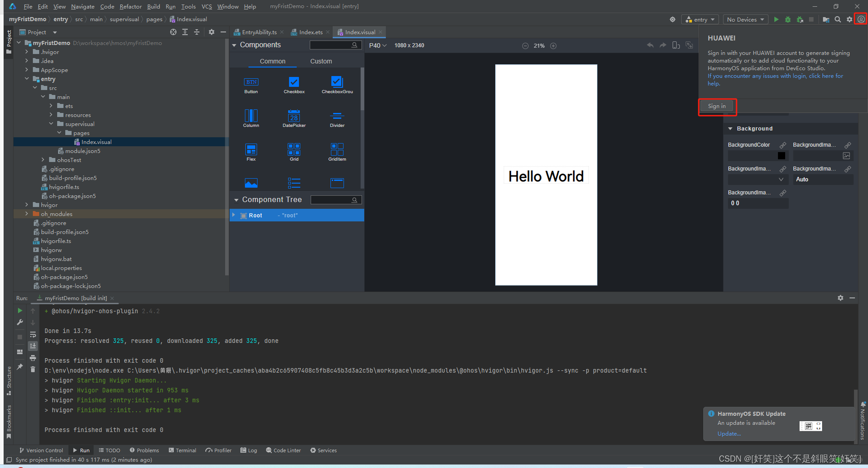Switch device orientation in visual editor
Image resolution: width=868 pixels, height=468 pixels.
pyautogui.click(x=676, y=45)
